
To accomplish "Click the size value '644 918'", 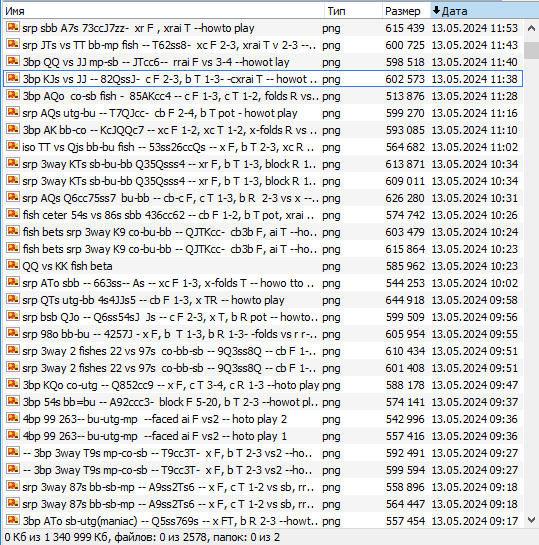I will [405, 300].
